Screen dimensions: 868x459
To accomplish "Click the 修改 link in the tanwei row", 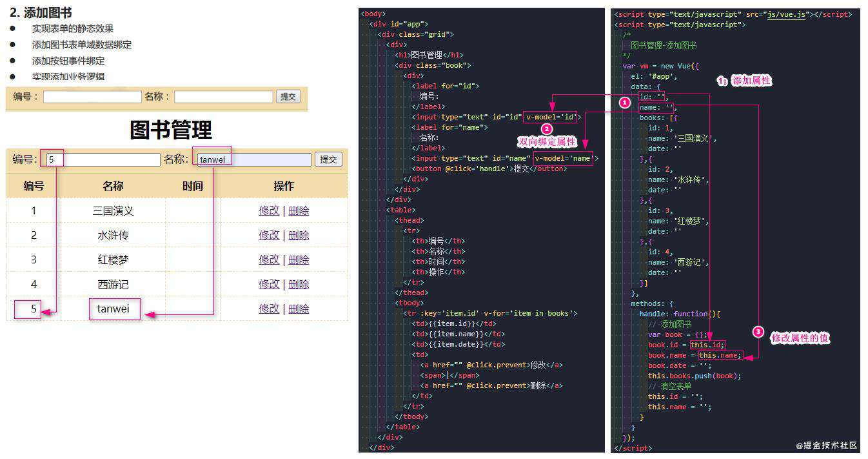I will (269, 309).
